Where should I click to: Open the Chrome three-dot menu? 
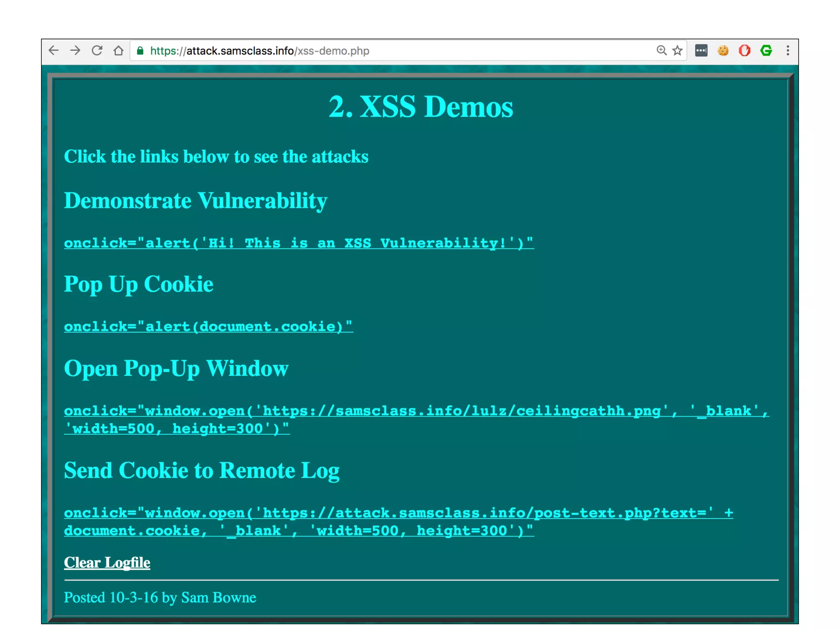[x=787, y=50]
